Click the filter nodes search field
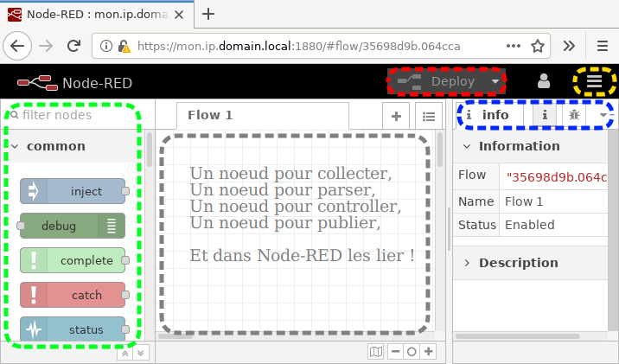Screen dimensions: 619x364 [73, 115]
